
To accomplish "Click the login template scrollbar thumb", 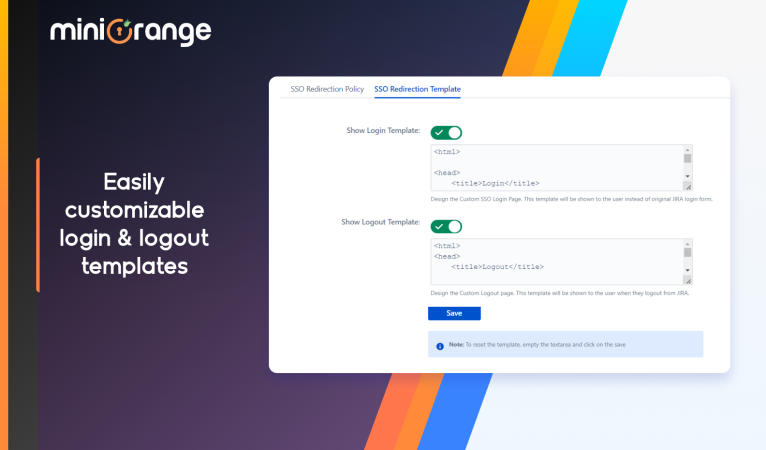I will point(687,158).
